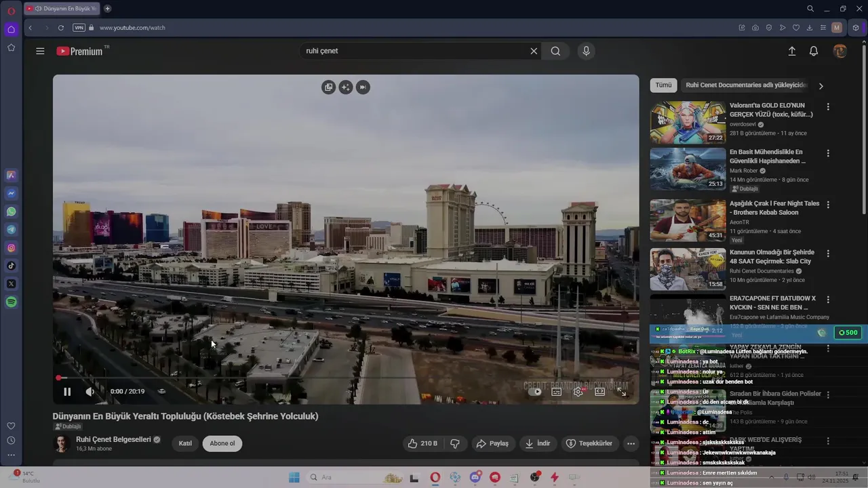868x488 pixels.
Task: Download the video with İndir
Action: point(538,443)
